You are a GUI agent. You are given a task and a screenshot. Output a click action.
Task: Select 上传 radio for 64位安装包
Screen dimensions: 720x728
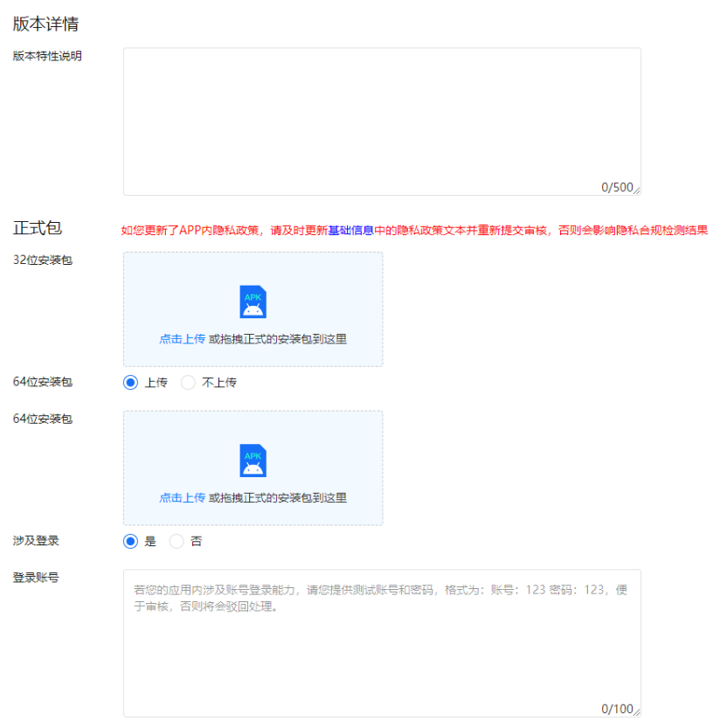point(131,383)
